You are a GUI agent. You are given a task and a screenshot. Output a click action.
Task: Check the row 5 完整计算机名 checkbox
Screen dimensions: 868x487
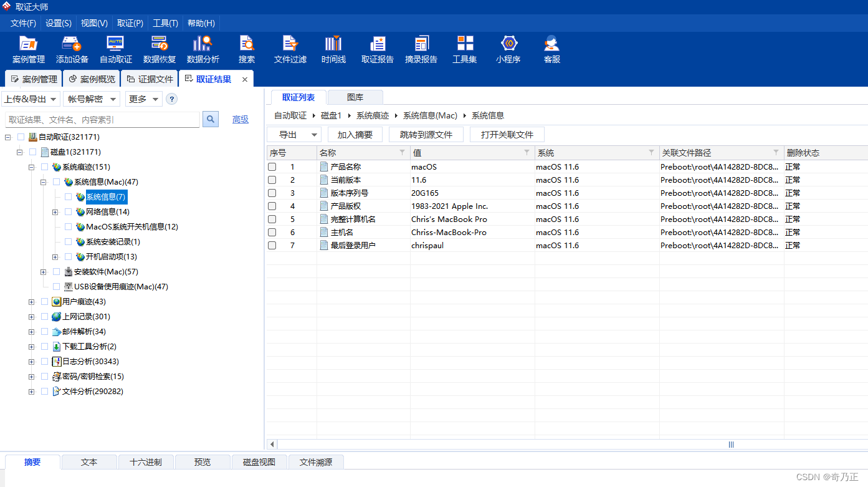(x=272, y=219)
